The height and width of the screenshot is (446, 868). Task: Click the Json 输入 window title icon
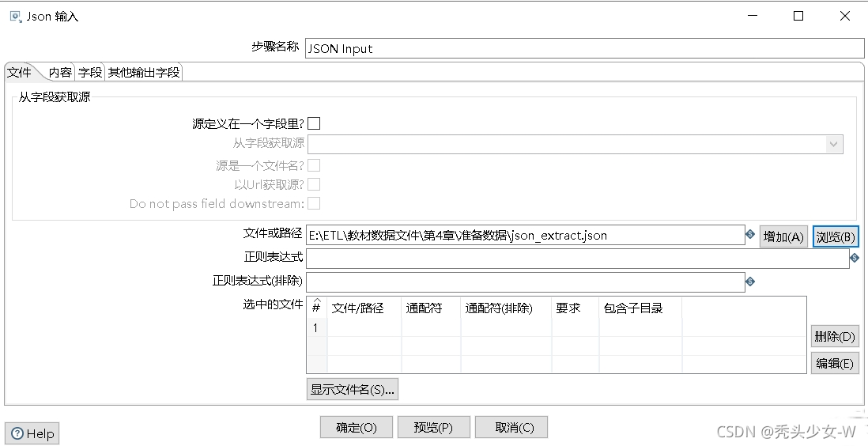(16, 16)
